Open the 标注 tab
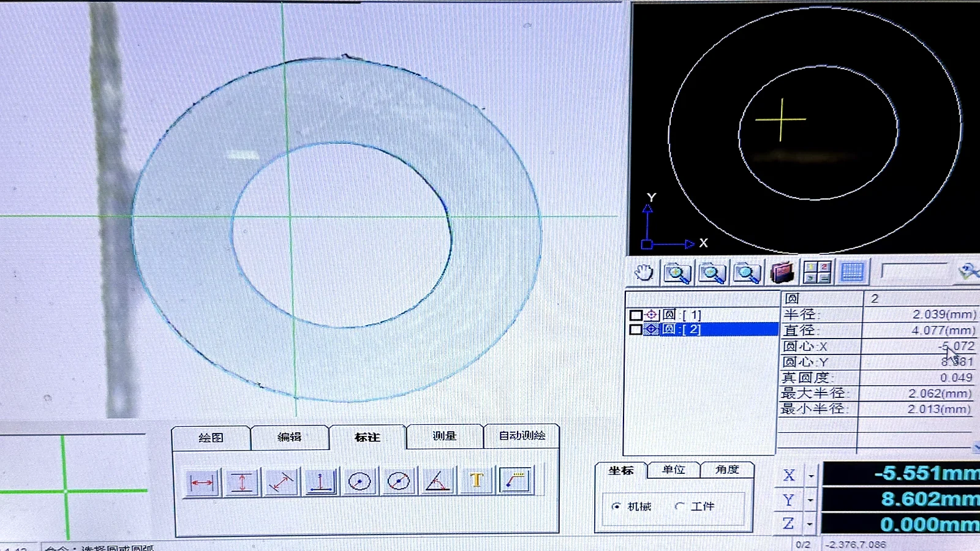Viewport: 980px width, 551px height. coord(367,437)
